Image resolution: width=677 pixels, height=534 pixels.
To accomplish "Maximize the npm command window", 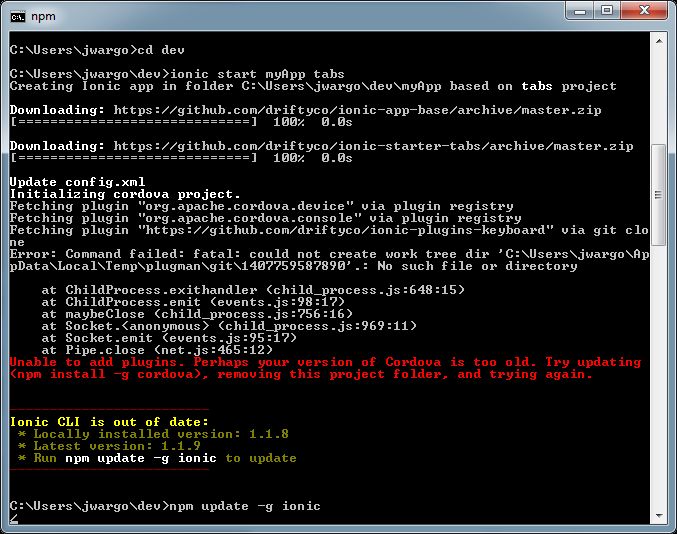I will click(607, 11).
